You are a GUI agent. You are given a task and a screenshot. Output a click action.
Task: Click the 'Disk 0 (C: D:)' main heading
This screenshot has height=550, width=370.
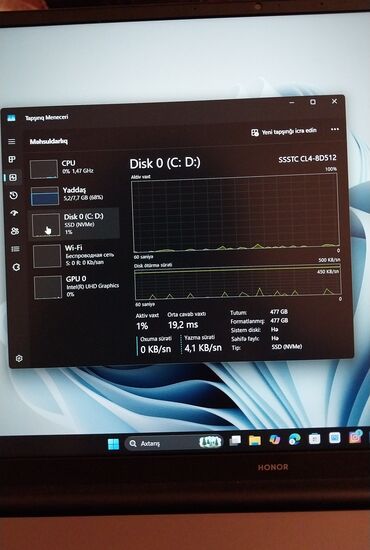(165, 163)
